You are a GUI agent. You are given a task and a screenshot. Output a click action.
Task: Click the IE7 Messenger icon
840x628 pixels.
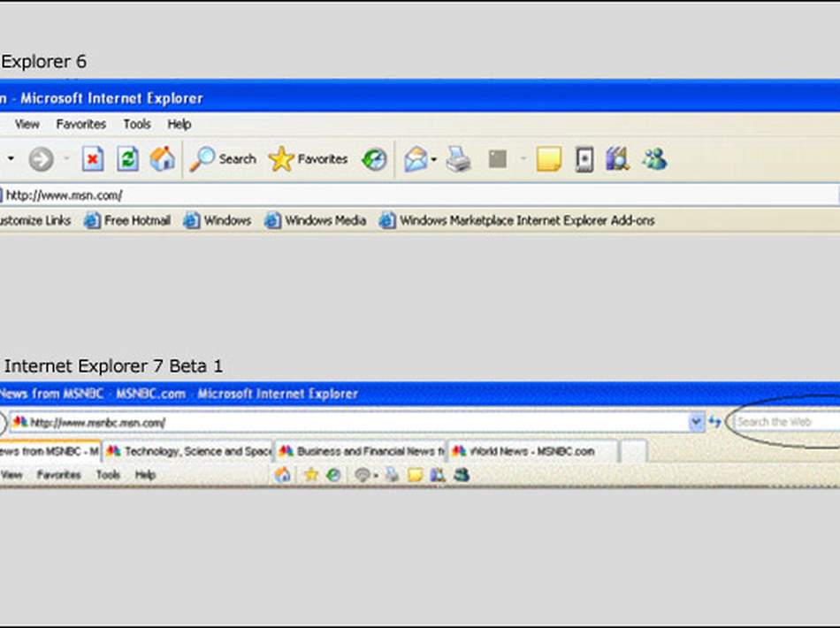462,475
